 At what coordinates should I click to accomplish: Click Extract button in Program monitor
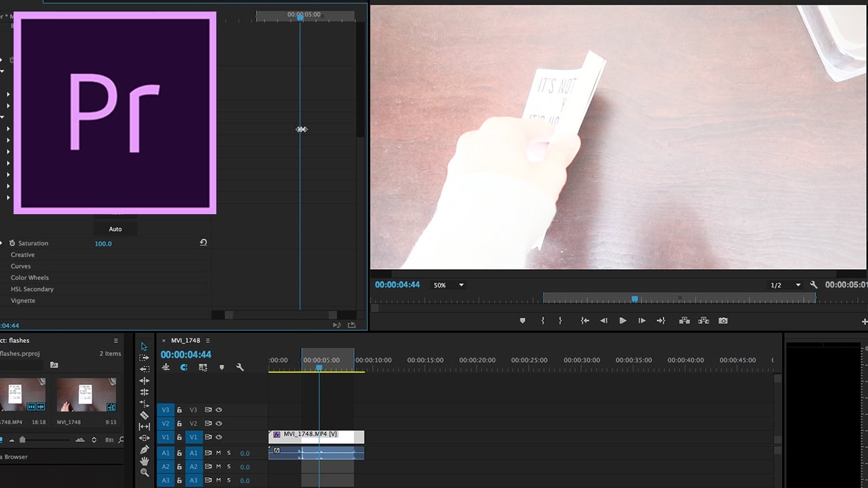(x=704, y=321)
